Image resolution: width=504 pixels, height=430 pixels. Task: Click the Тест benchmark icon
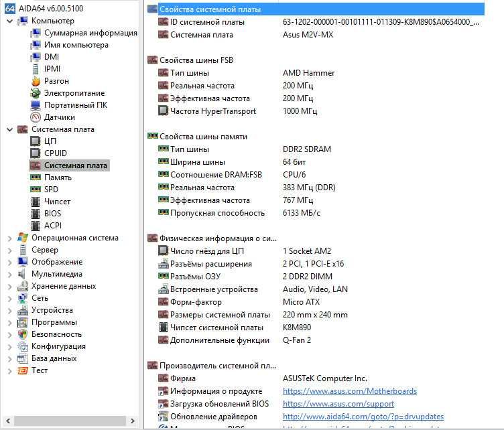(23, 370)
